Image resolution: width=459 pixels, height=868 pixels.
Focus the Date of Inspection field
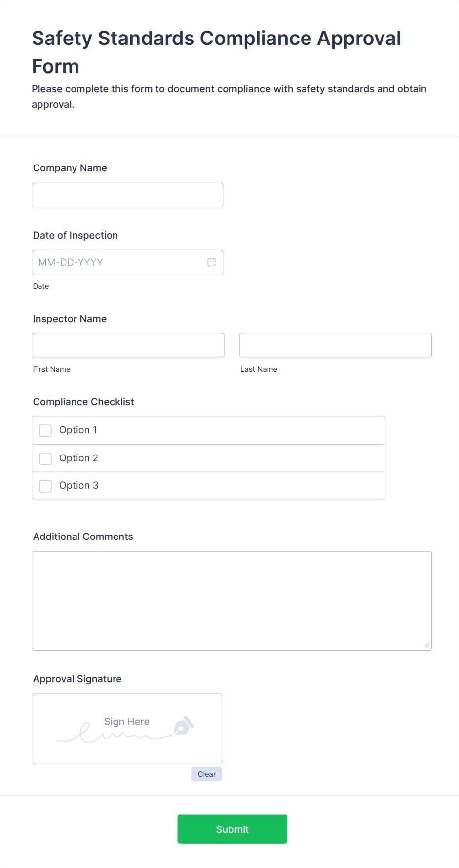[x=127, y=262]
